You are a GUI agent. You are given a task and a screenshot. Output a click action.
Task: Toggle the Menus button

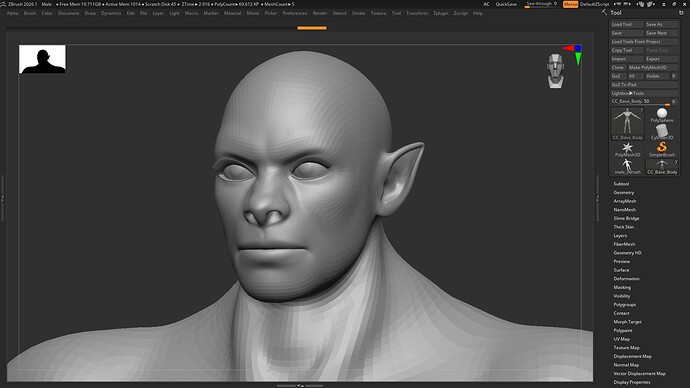[x=570, y=4]
